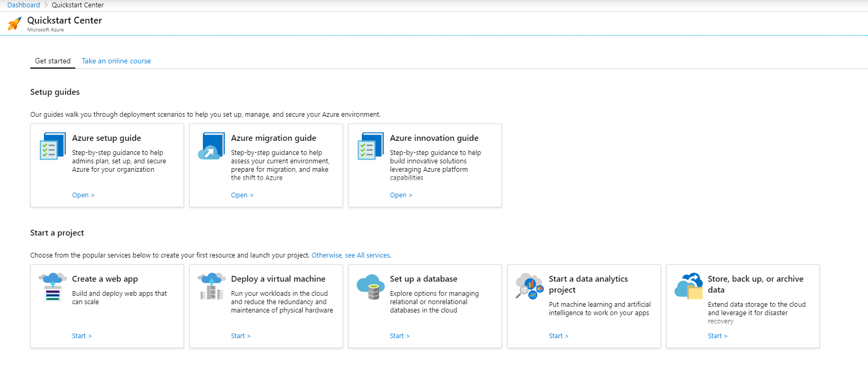868x390 pixels.
Task: Click the Deploy a virtual machine heading
Action: click(278, 279)
